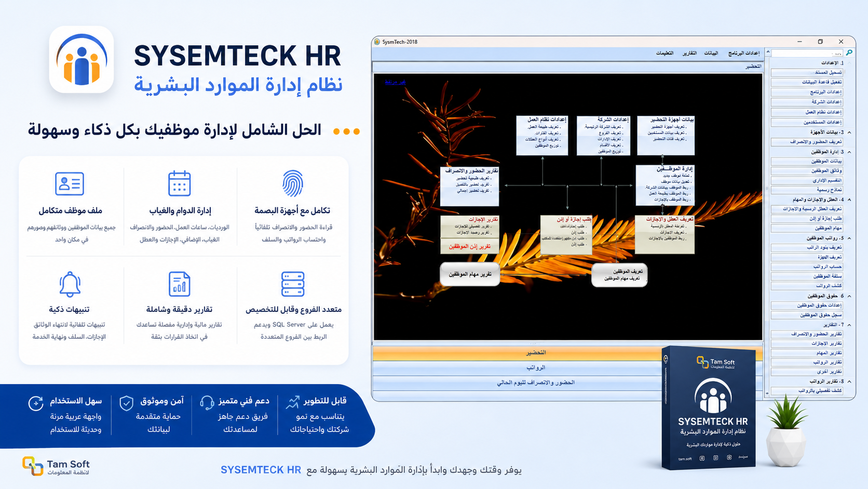Click the تقارير أخرى sidebar button

pos(807,372)
